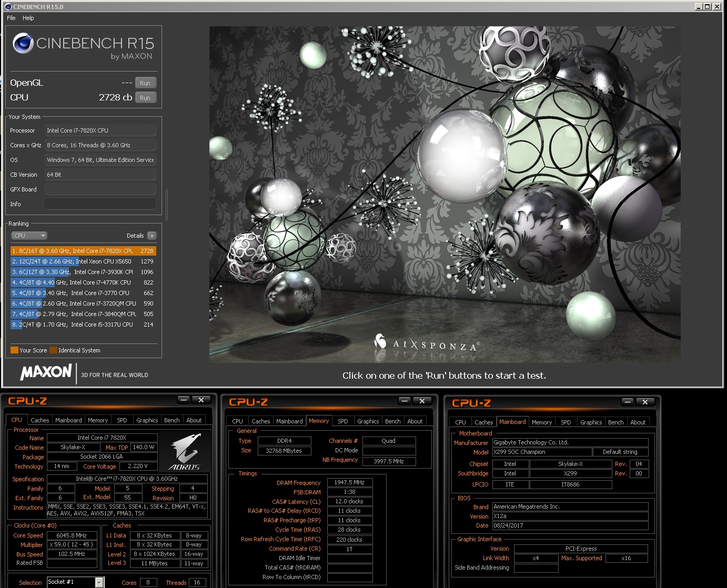Click into the Info input field

pyautogui.click(x=100, y=204)
